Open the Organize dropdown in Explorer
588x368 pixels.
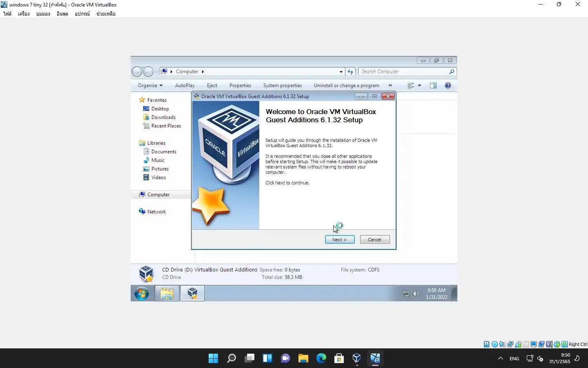click(x=150, y=85)
